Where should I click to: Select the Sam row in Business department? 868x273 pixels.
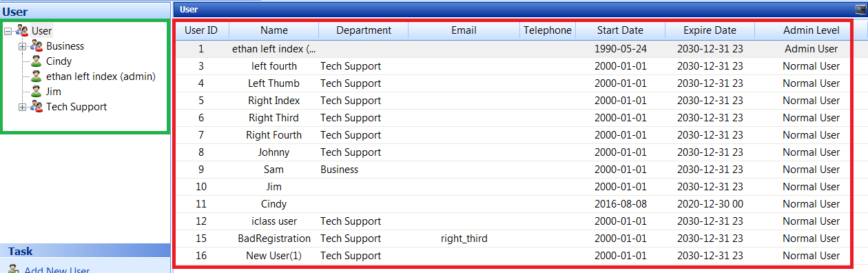(x=513, y=170)
